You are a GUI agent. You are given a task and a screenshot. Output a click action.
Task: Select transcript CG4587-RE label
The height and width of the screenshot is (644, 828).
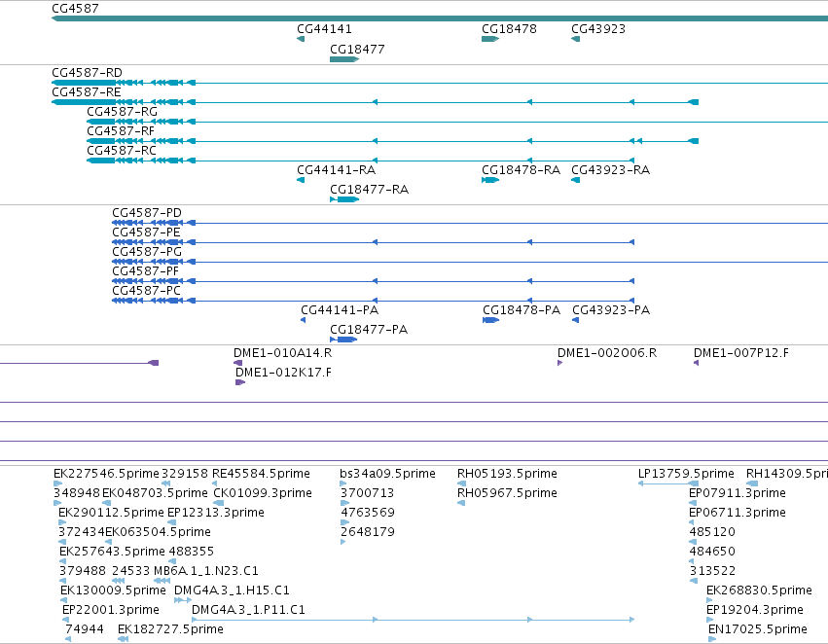(x=87, y=92)
